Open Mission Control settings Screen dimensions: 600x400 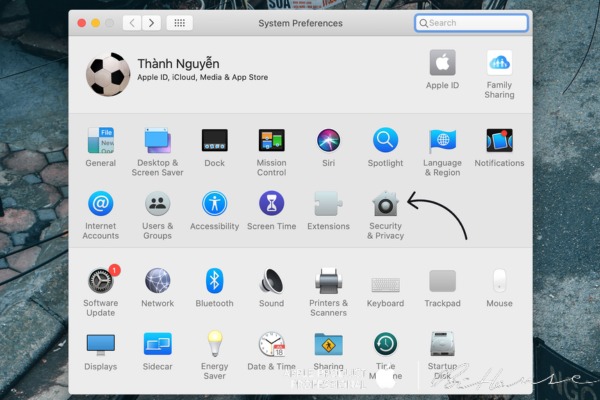(271, 141)
